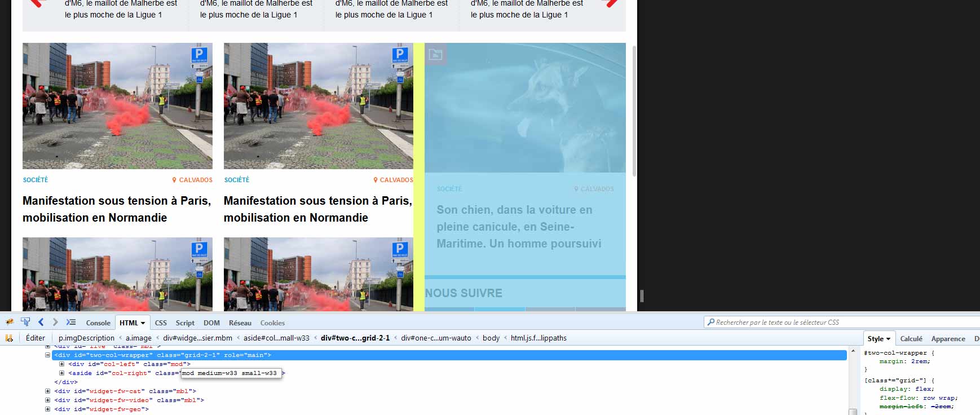The height and width of the screenshot is (415, 980).
Task: Edit the "margin: 2rem" declaration
Action: coord(905,361)
